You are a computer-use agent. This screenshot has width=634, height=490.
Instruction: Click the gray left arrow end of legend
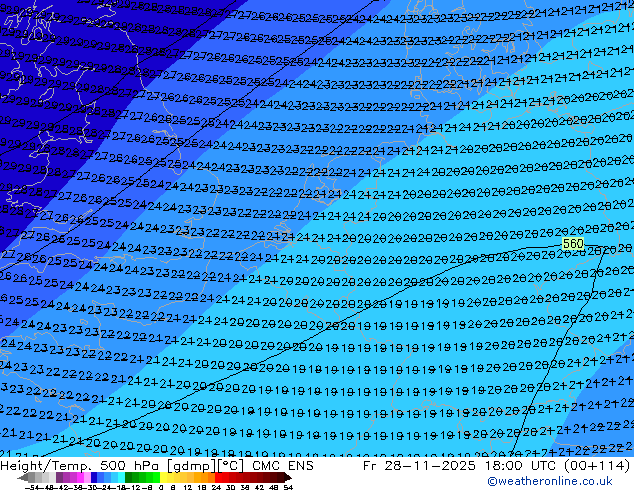click(22, 478)
